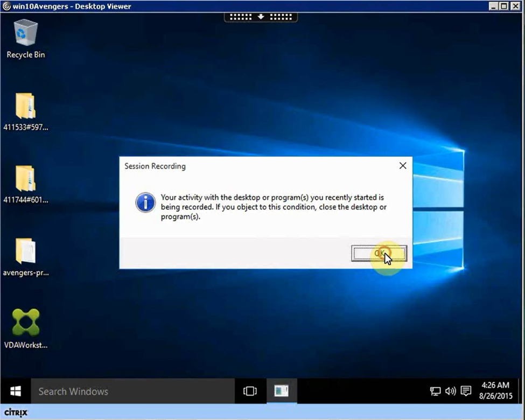This screenshot has height=420, width=525.
Task: Select the VDAWorkst desktop shortcut
Action: [x=25, y=328]
